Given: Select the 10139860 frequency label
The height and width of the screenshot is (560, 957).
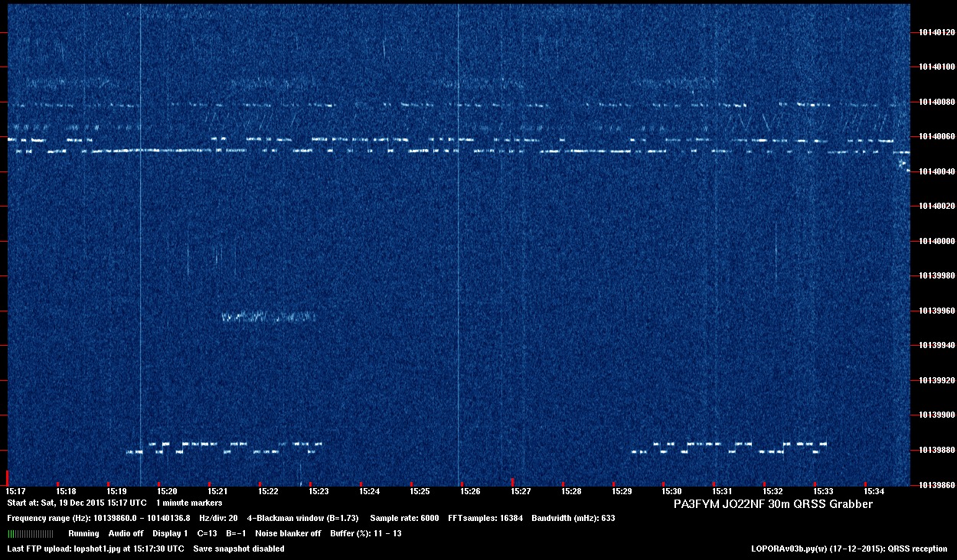Looking at the screenshot, I should point(936,485).
